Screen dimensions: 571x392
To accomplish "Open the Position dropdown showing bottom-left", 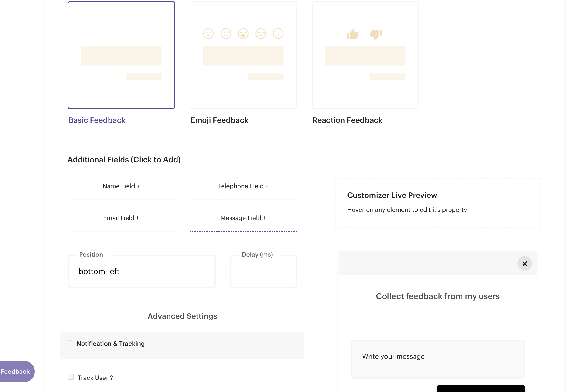I will tap(141, 271).
